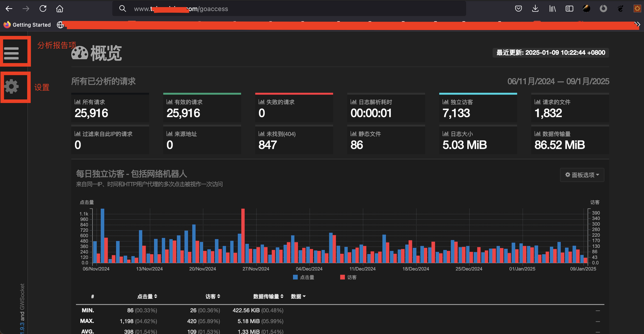Click the 7,133 unique visitors value
644x334 pixels.
[x=456, y=113]
